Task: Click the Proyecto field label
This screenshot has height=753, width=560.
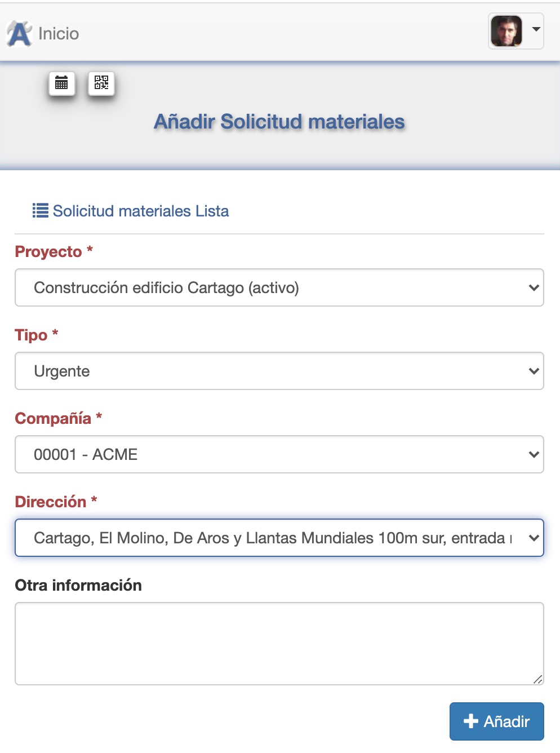Action: [x=48, y=251]
